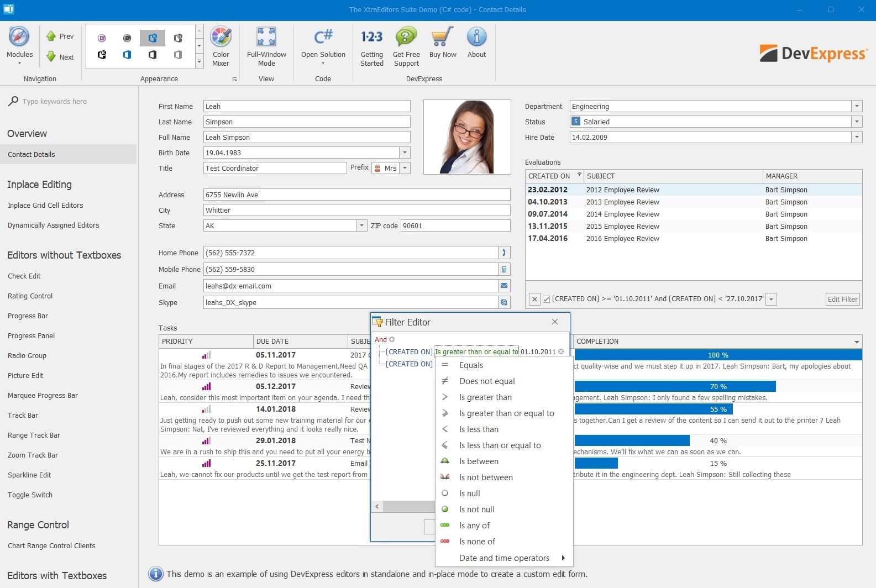
Task: Remove the 01.10.2011 filter condition
Action: tap(561, 352)
